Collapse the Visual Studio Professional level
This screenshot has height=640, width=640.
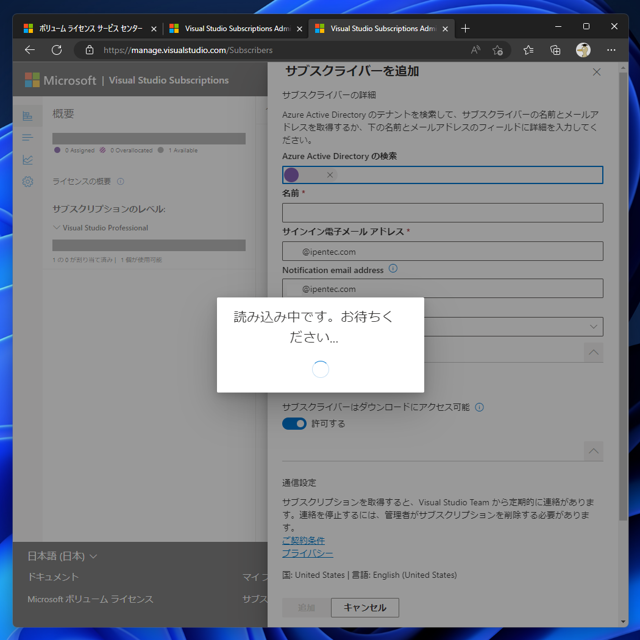point(57,227)
